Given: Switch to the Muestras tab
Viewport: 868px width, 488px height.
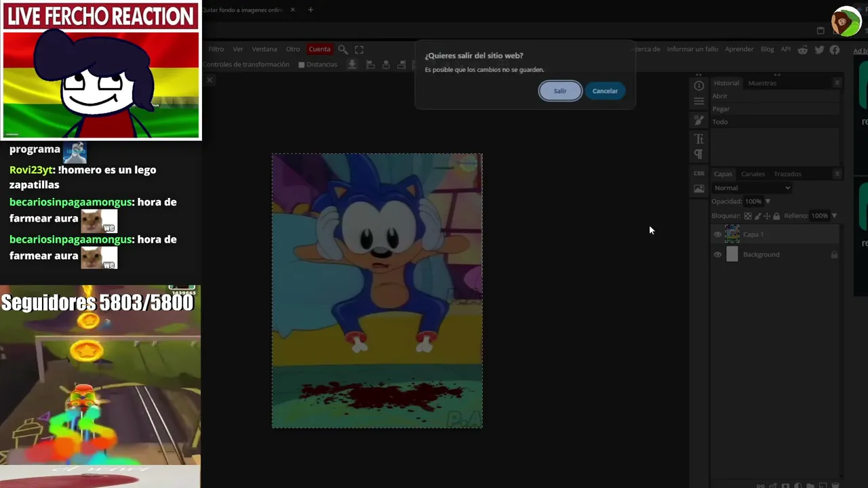Looking at the screenshot, I should pyautogui.click(x=762, y=83).
